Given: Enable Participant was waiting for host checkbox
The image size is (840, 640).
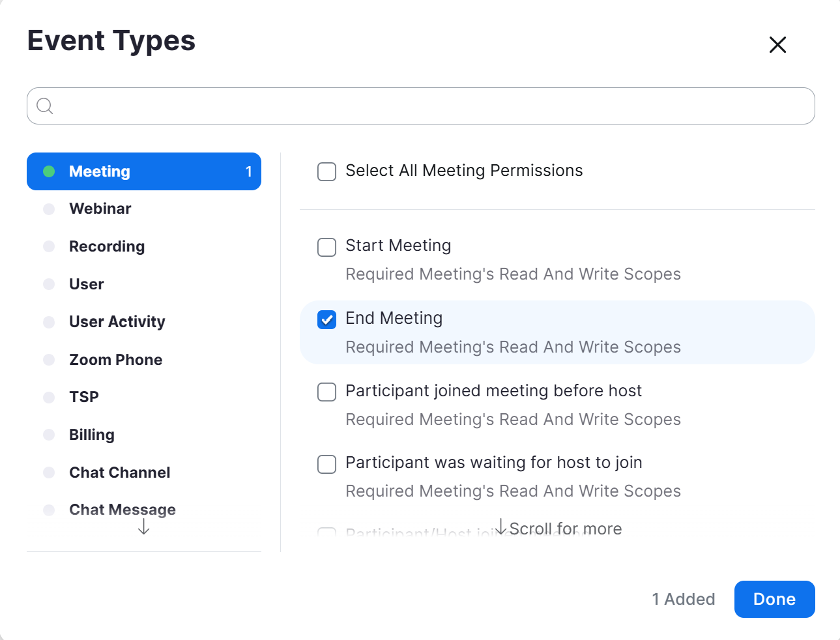Looking at the screenshot, I should pos(326,464).
